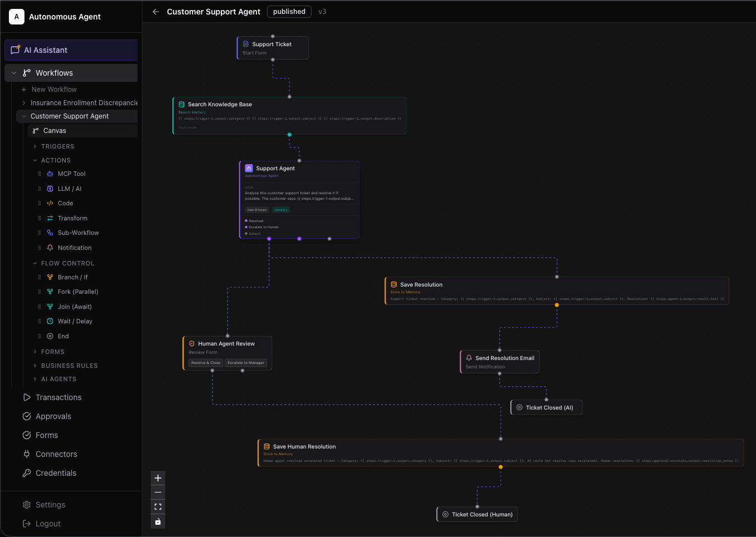
Task: Expand the BUSINESS RULES group
Action: [x=35, y=366]
